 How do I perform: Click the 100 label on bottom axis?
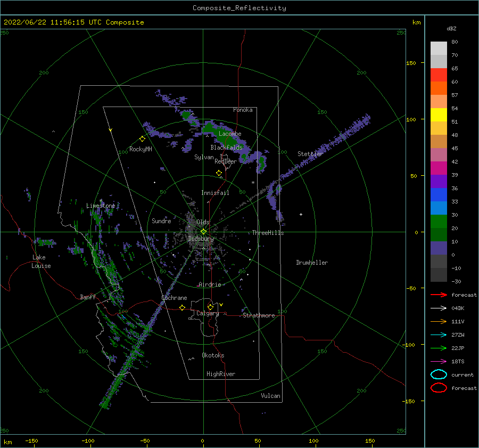point(313,441)
